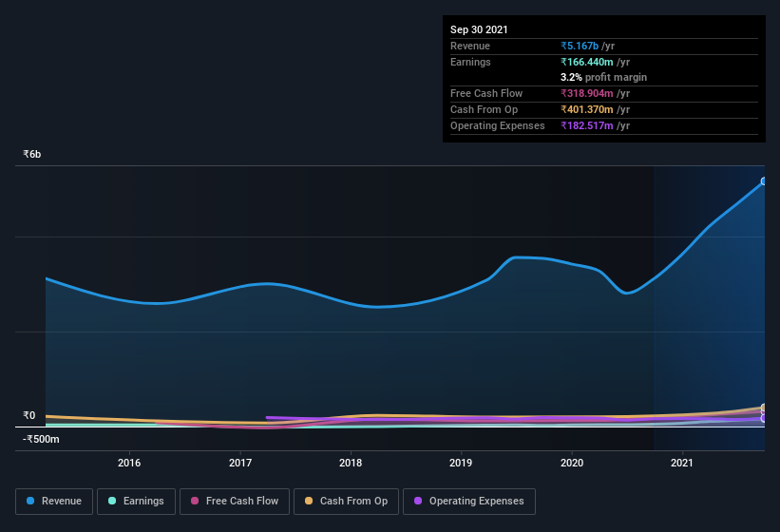Click the ₹318.904m free cash flow value
This screenshot has width=780, height=532.
pos(587,93)
